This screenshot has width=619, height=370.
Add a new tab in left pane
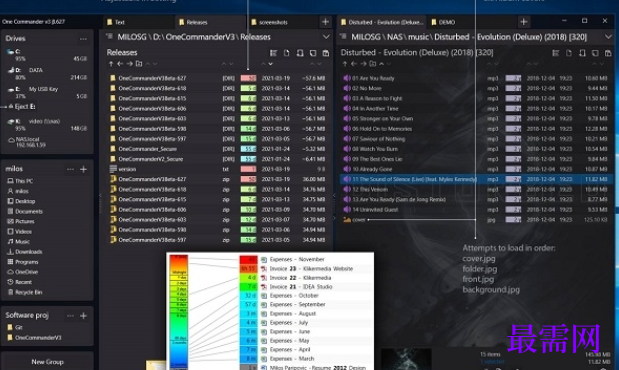[x=325, y=22]
